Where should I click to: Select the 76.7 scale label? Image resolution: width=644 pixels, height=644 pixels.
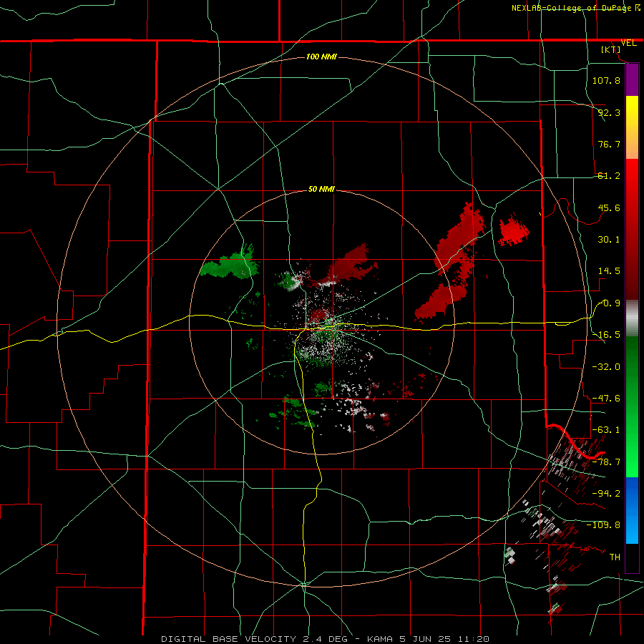point(609,144)
